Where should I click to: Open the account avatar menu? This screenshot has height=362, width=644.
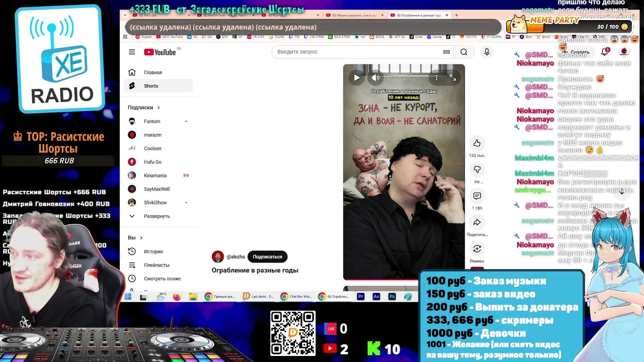click(624, 52)
